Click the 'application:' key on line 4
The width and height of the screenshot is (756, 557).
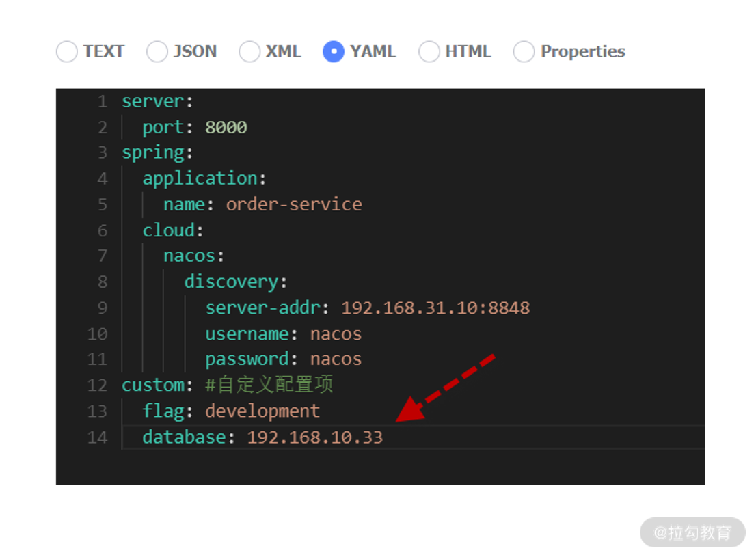pos(204,179)
